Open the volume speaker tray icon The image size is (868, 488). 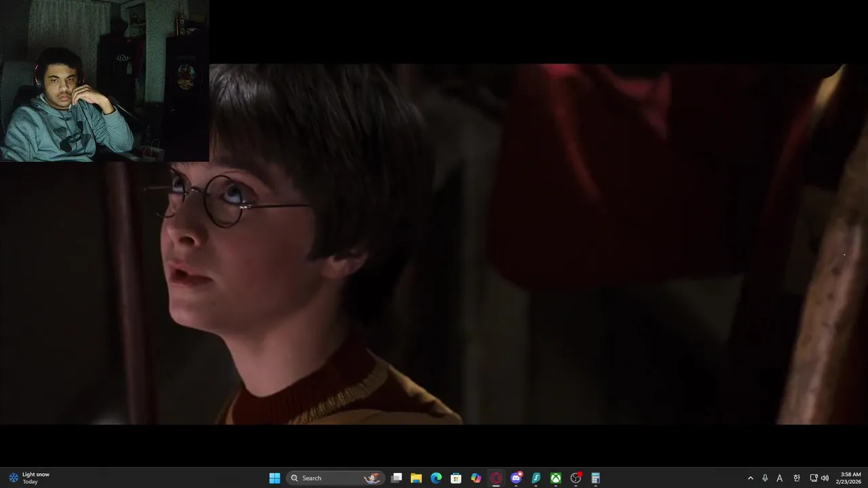(825, 478)
